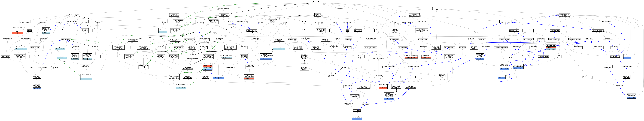Click the 'forebrain development' node

coord(627,67)
